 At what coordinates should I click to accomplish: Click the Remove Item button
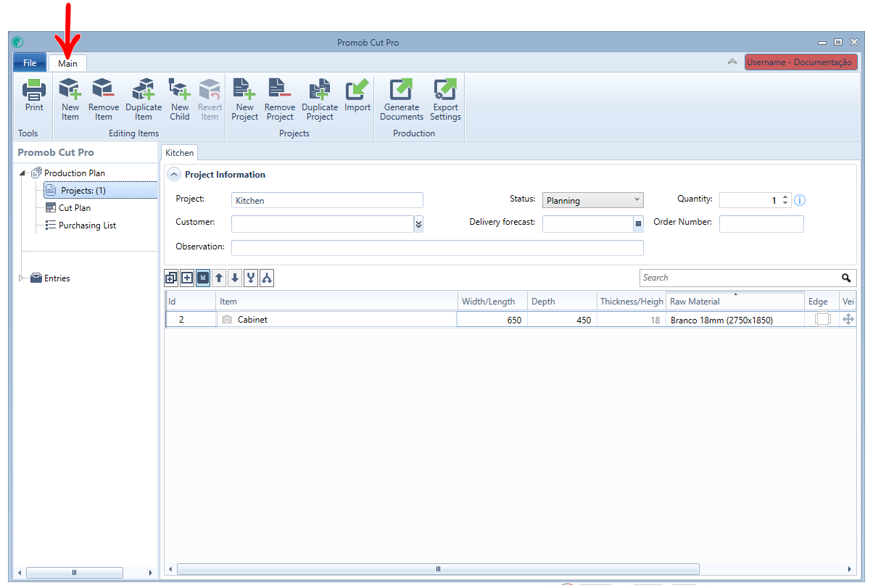[104, 100]
